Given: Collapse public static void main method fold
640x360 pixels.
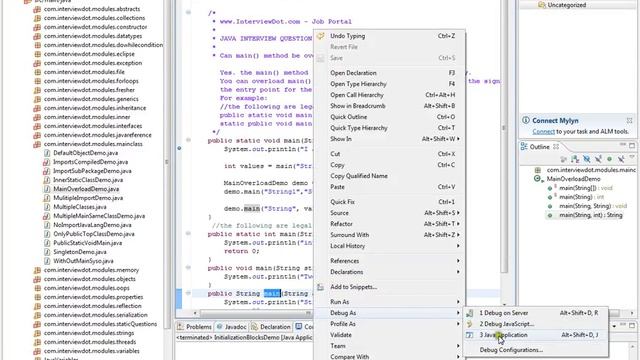Looking at the screenshot, I should tap(188, 140).
